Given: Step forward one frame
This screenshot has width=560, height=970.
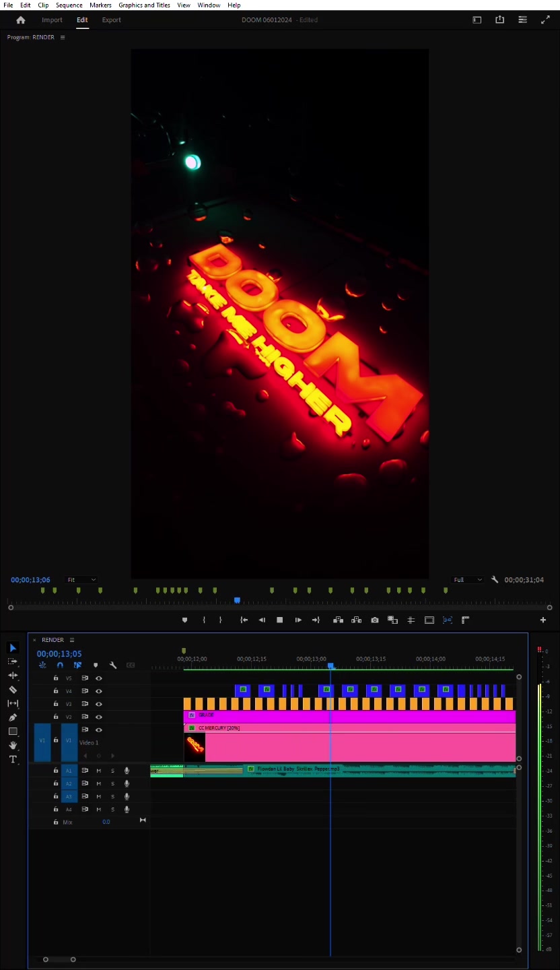Looking at the screenshot, I should pos(298,620).
